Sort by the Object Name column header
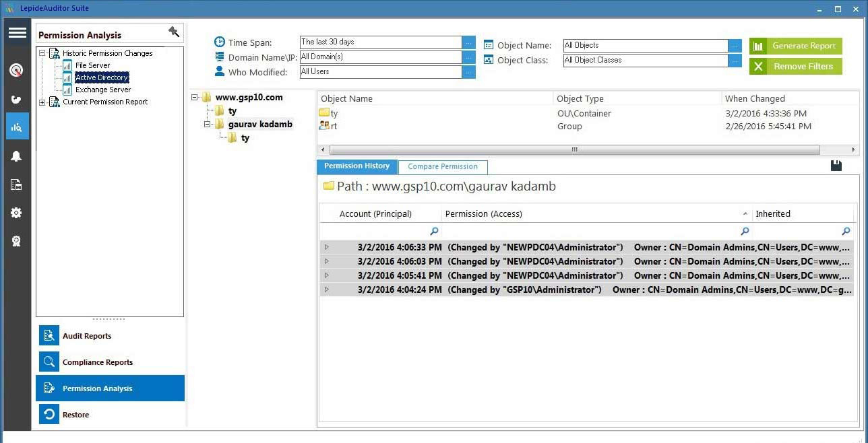The image size is (868, 443). tap(435, 98)
